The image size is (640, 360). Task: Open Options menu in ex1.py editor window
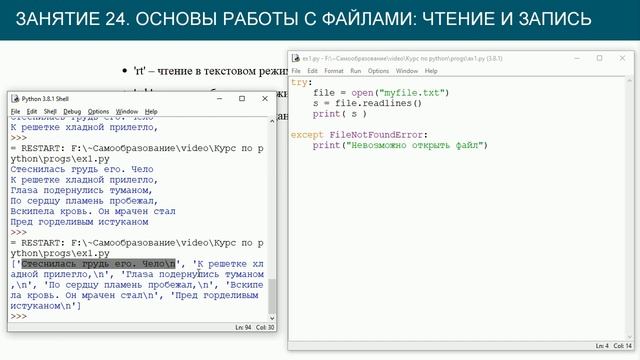[x=378, y=71]
